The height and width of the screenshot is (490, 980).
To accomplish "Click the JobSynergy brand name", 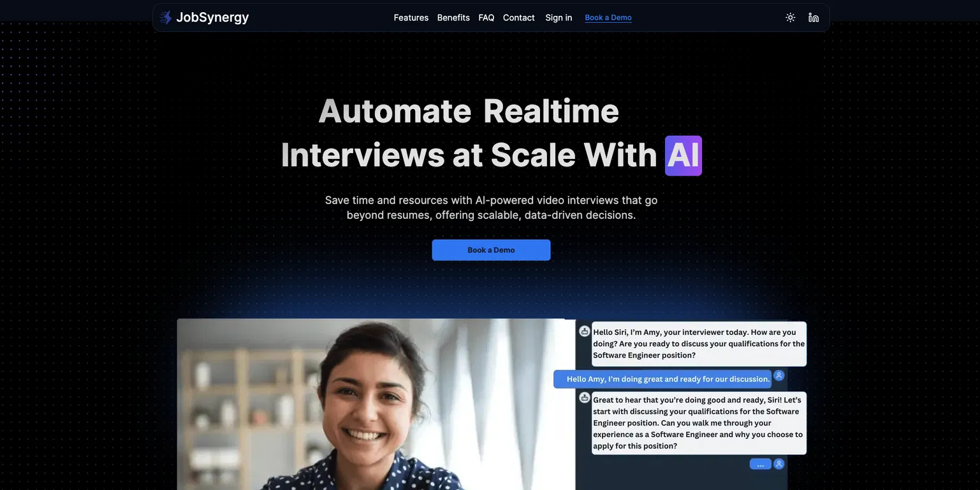I will point(212,17).
